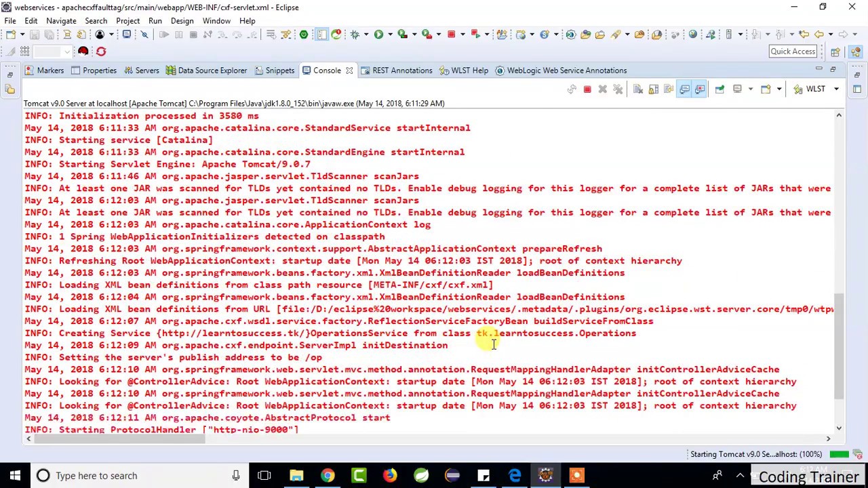The height and width of the screenshot is (488, 868).
Task: Open the REST Annotations view
Action: 402,70
